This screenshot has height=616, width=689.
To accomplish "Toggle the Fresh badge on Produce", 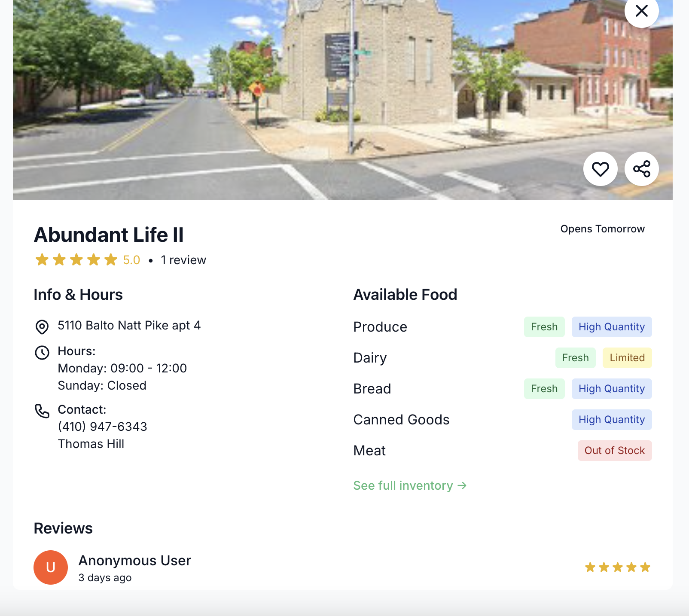I will click(544, 327).
